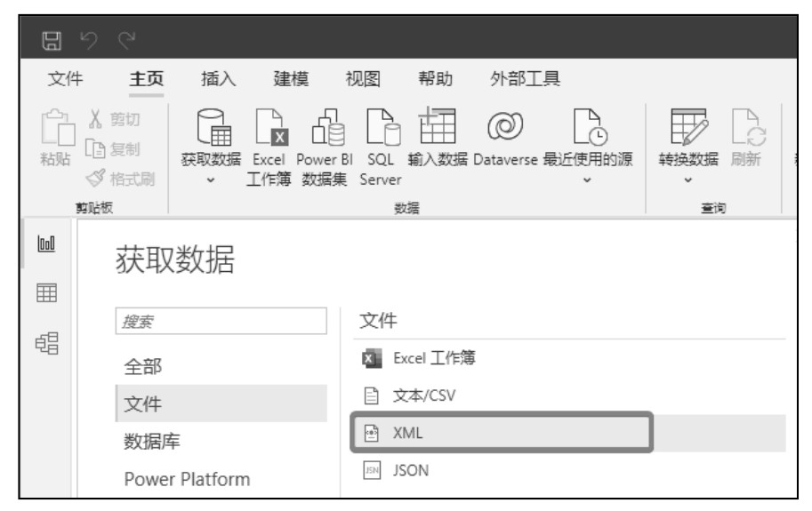
Task: Switch to the 主页 ribbon tab
Action: [x=147, y=78]
